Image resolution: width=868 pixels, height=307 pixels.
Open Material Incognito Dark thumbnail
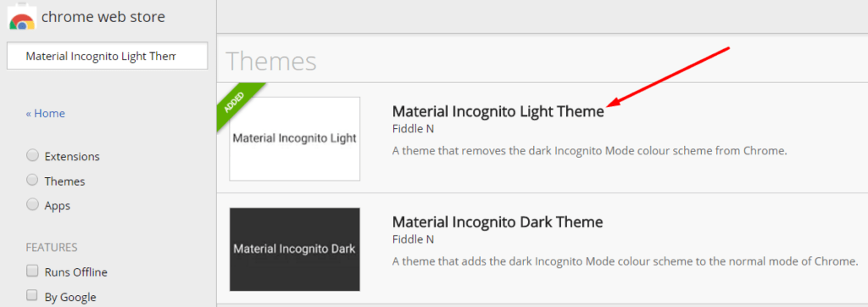tap(294, 249)
